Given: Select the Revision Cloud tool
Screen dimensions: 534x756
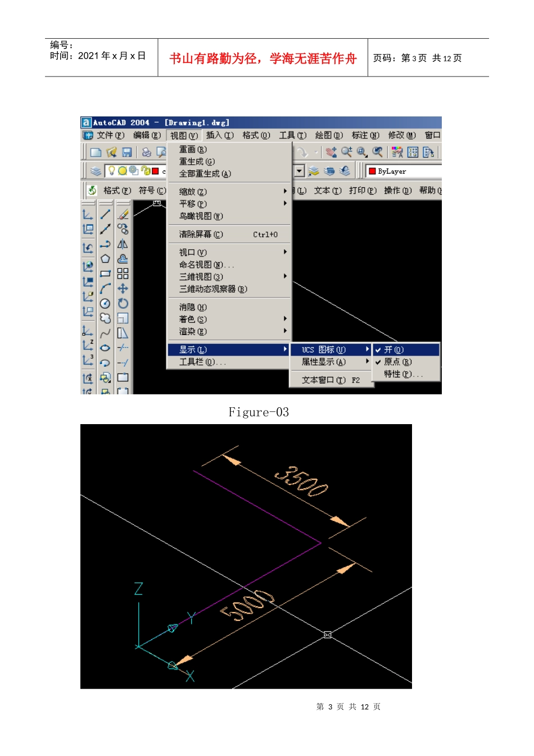Looking at the screenshot, I should pyautogui.click(x=105, y=318).
